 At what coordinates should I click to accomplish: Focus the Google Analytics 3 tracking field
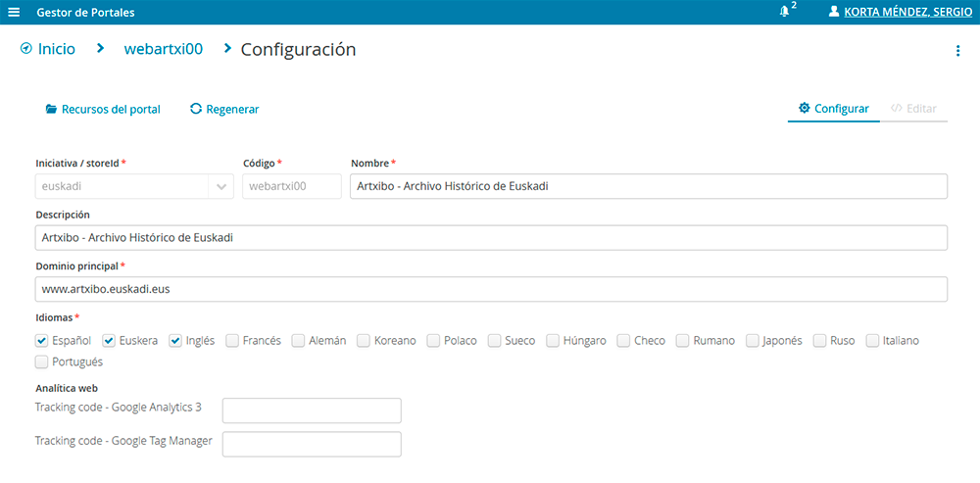tap(312, 411)
